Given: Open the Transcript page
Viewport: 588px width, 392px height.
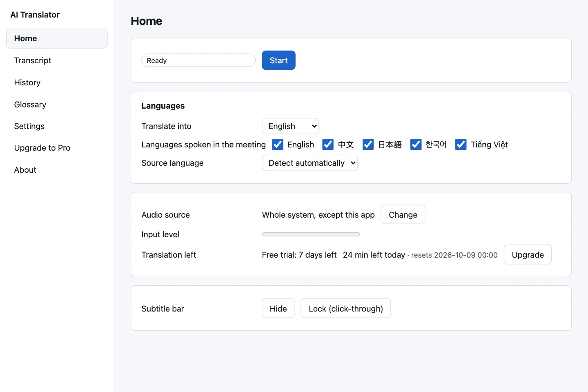Looking at the screenshot, I should (57, 60).
